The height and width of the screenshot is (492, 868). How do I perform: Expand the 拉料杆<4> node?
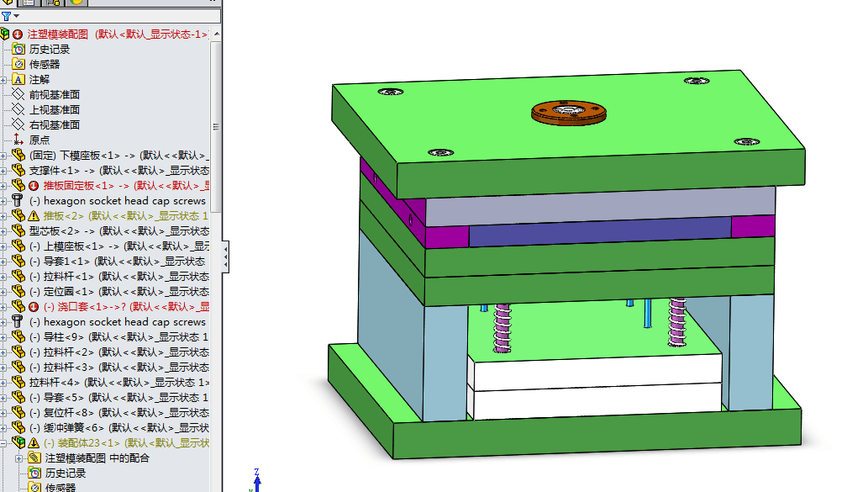point(3,383)
